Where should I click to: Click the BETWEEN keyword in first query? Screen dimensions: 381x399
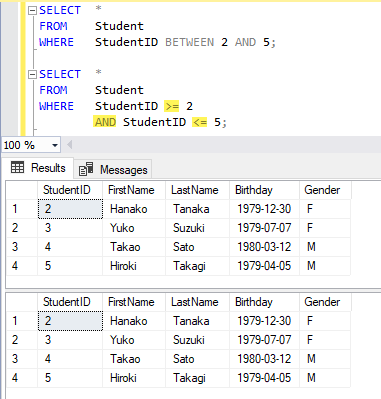190,42
